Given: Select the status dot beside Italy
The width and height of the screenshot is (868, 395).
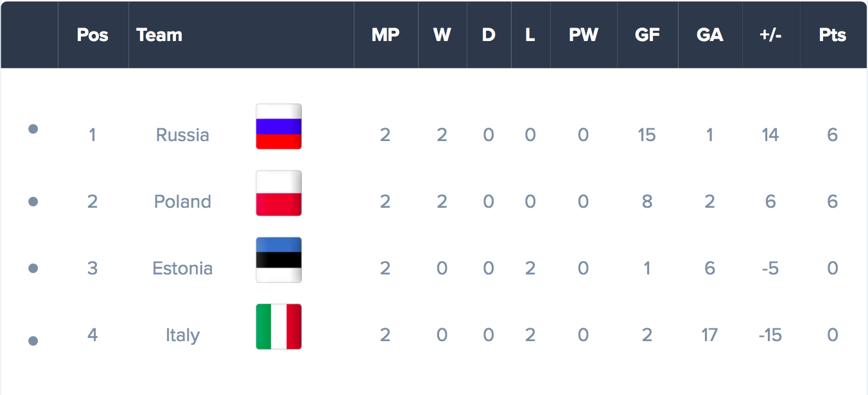Looking at the screenshot, I should click(x=33, y=340).
